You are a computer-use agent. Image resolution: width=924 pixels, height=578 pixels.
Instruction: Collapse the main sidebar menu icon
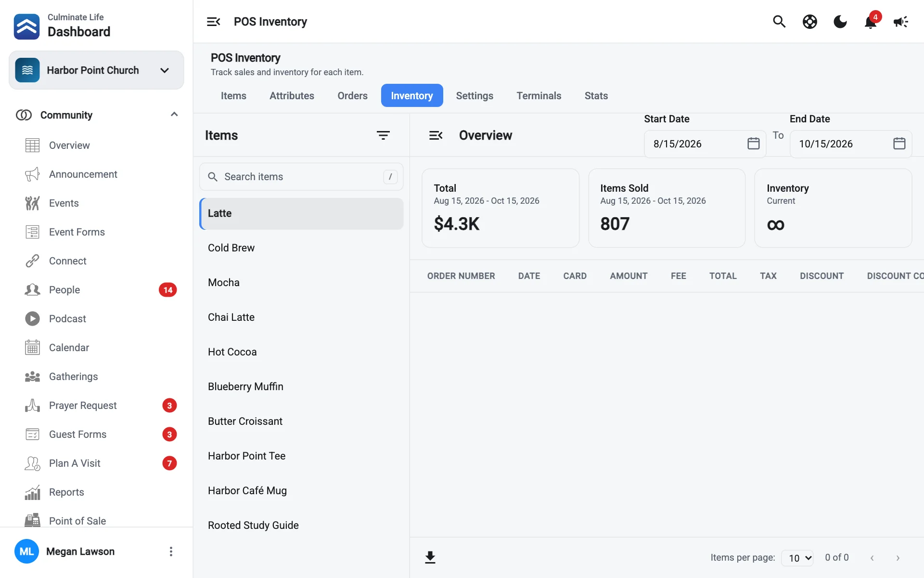click(213, 22)
